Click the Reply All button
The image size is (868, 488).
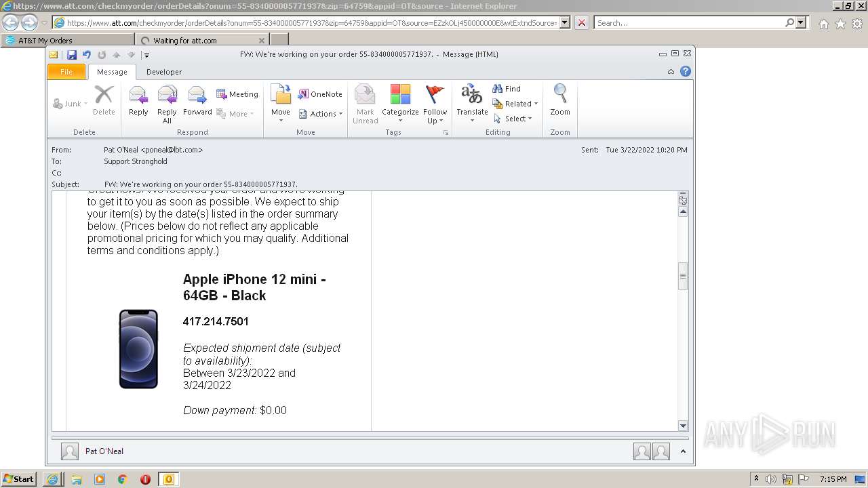[167, 104]
